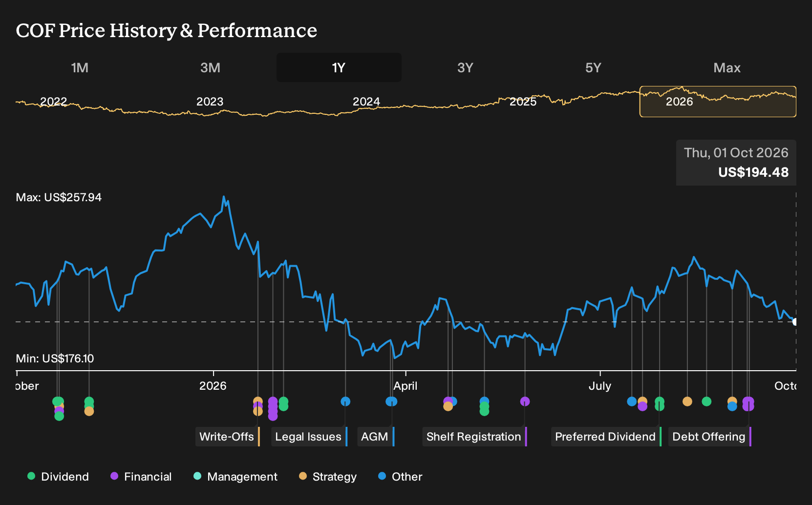Select the 5Y time range
This screenshot has width=812, height=505.
[593, 67]
